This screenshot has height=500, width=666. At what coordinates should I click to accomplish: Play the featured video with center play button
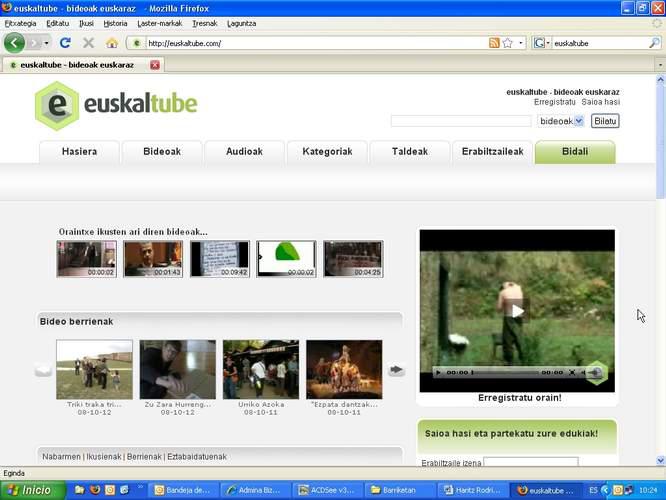(x=517, y=311)
